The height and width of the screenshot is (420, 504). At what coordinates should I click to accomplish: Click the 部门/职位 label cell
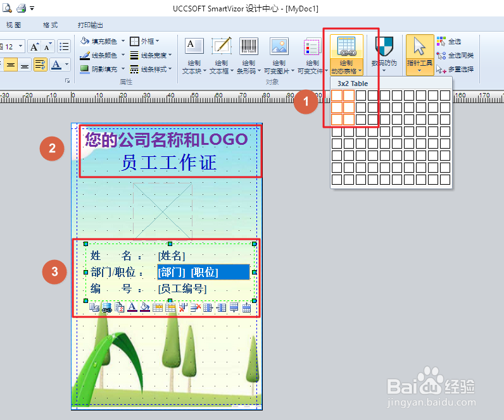[117, 272]
